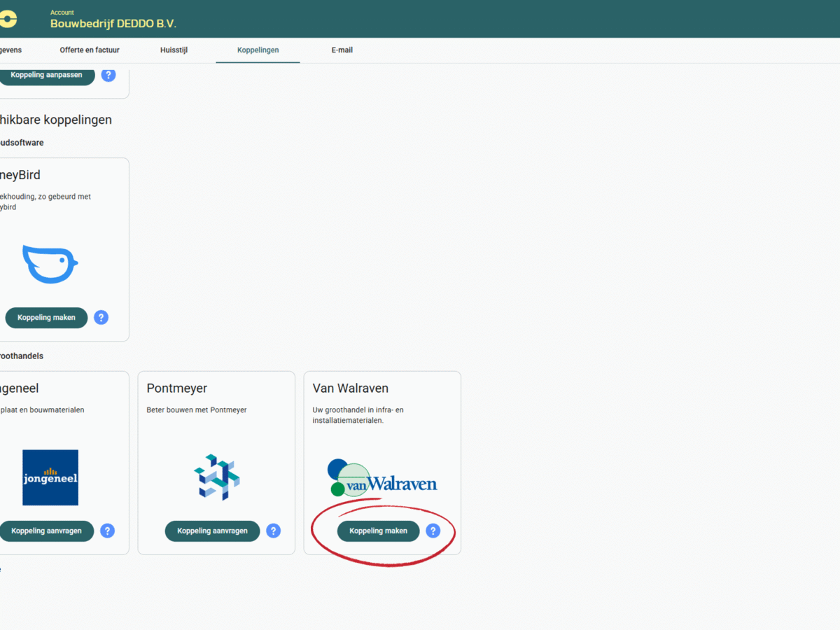Viewport: 840px width, 630px height.
Task: Click the circled help icon beside Van Walraven's button
Action: [x=433, y=531]
